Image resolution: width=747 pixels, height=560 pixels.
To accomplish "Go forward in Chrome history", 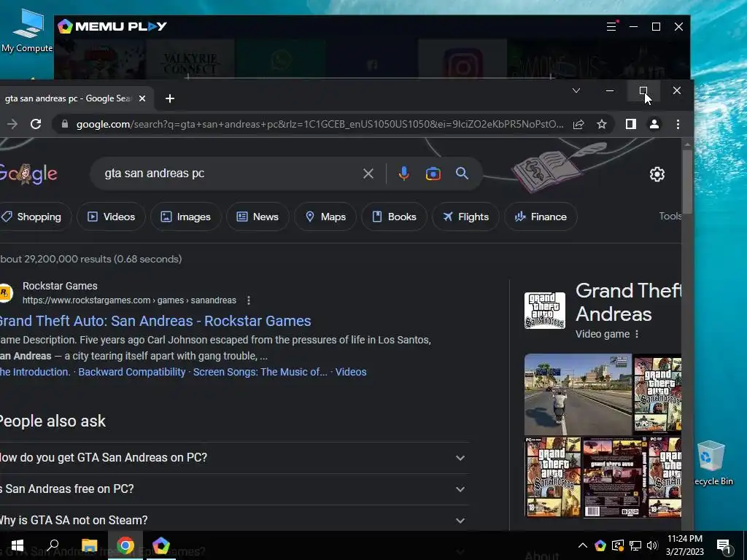I will [x=12, y=124].
